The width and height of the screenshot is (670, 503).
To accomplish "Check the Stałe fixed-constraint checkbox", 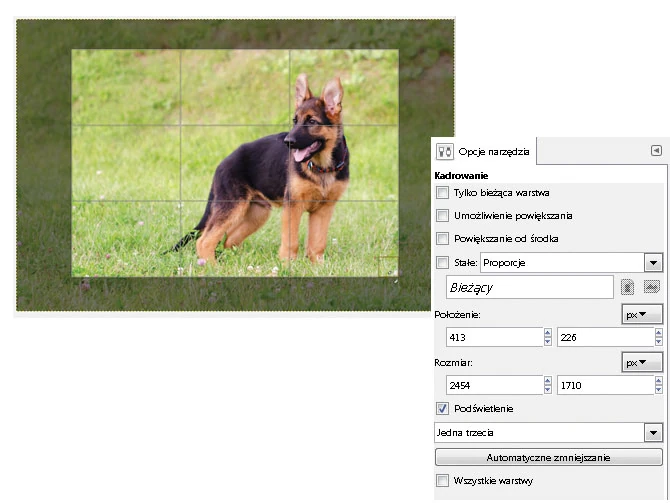I will (x=442, y=262).
